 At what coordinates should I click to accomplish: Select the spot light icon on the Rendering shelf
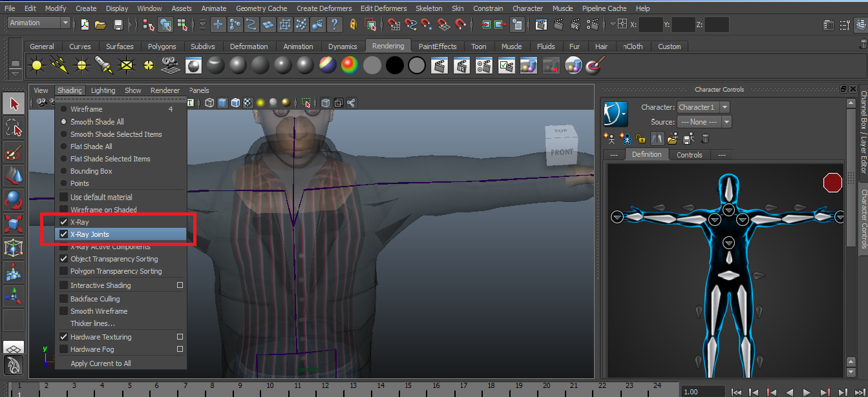click(x=102, y=65)
